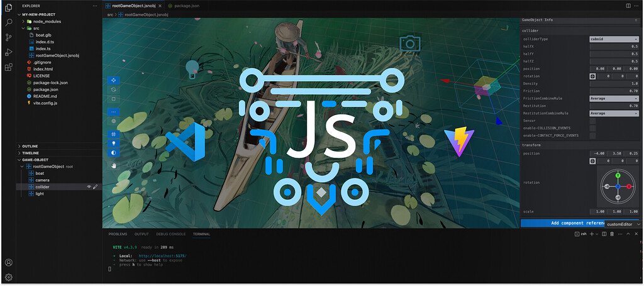Image resolution: width=644 pixels, height=286 pixels.
Task: Click the blue three-dots viewport tool button
Action: [x=113, y=112]
